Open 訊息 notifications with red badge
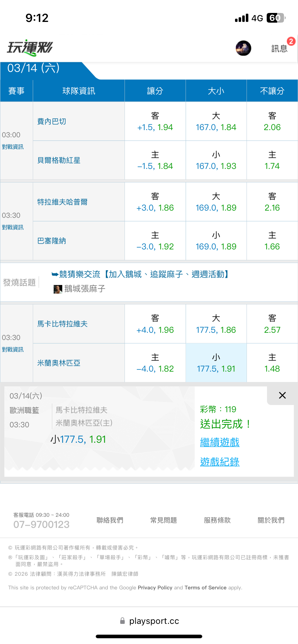This screenshot has height=644, width=298. pyautogui.click(x=280, y=48)
